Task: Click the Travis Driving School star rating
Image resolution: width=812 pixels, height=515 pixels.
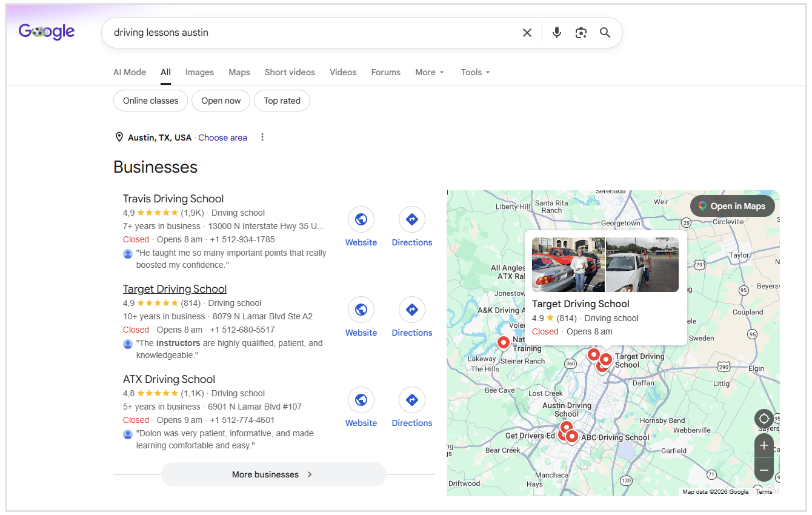Action: click(158, 213)
